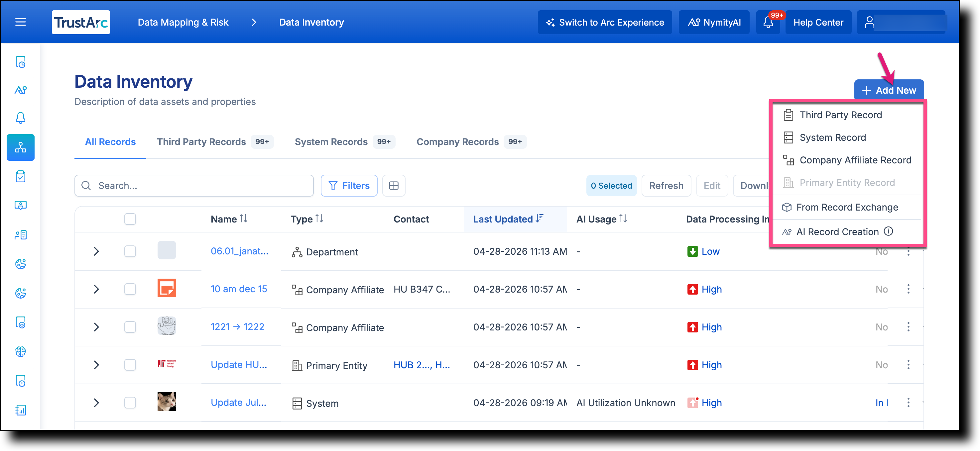
Task: Sort by Type column arrows
Action: [x=319, y=219]
